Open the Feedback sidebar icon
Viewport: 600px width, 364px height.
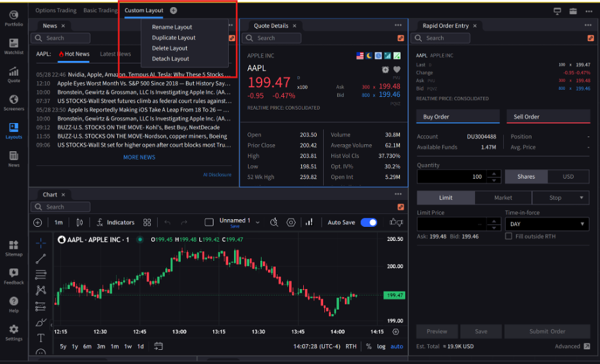tap(13, 276)
